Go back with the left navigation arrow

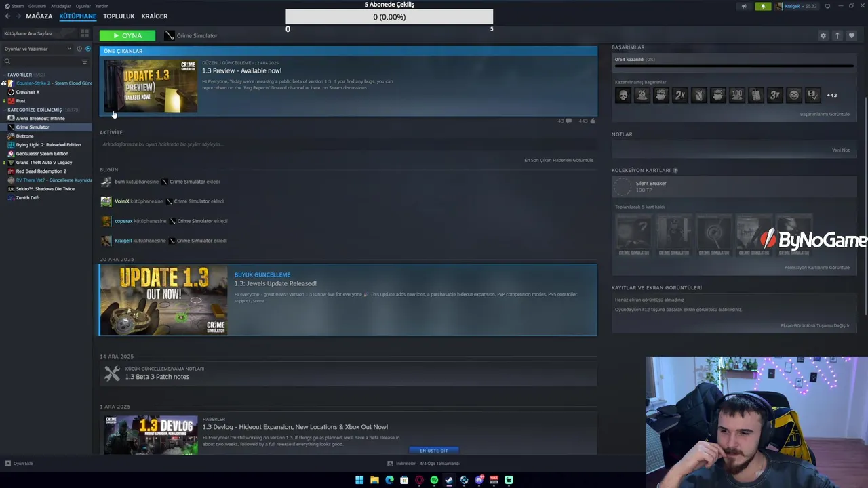[x=7, y=16]
